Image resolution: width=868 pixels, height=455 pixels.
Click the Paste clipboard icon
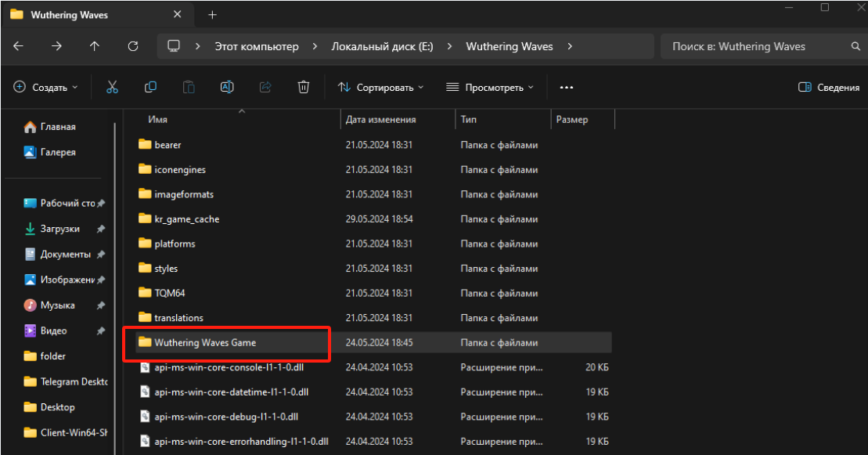tap(189, 87)
